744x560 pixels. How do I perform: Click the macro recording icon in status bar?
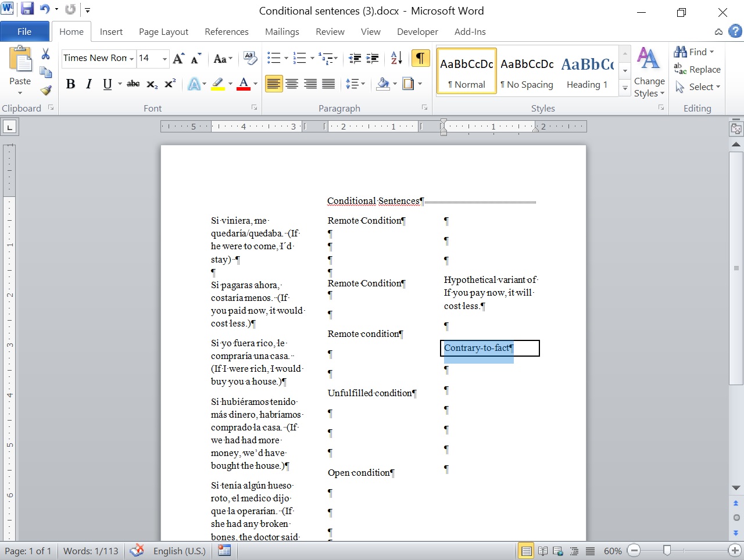click(x=224, y=551)
